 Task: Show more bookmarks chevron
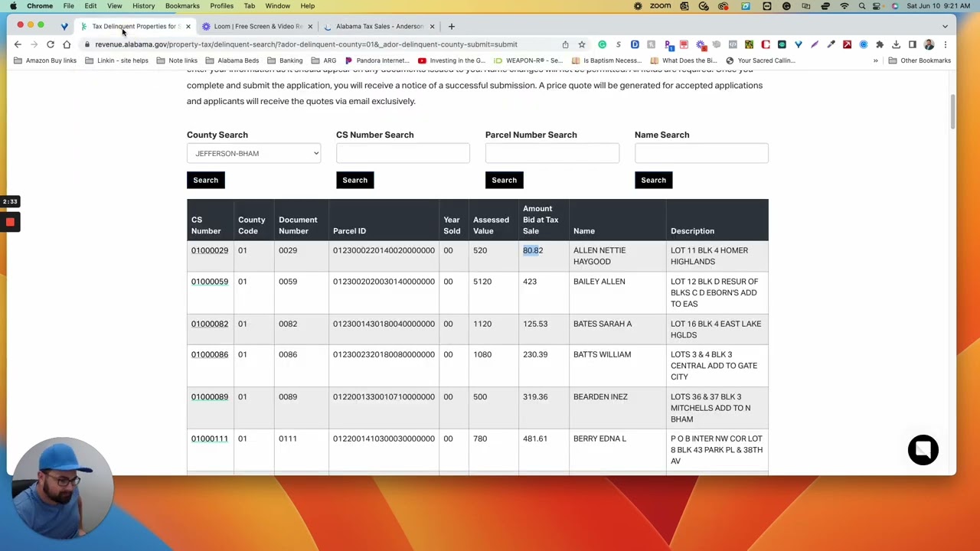[x=875, y=60]
